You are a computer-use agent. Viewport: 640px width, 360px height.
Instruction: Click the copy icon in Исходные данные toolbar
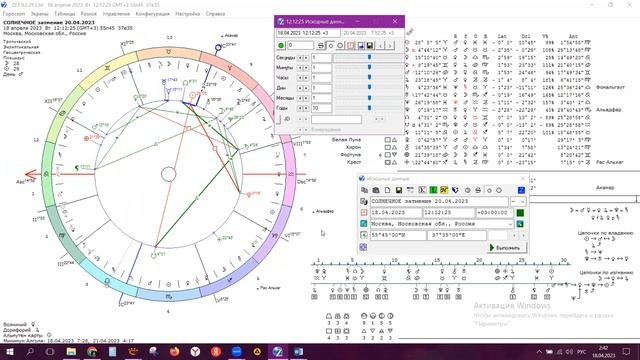click(x=364, y=190)
